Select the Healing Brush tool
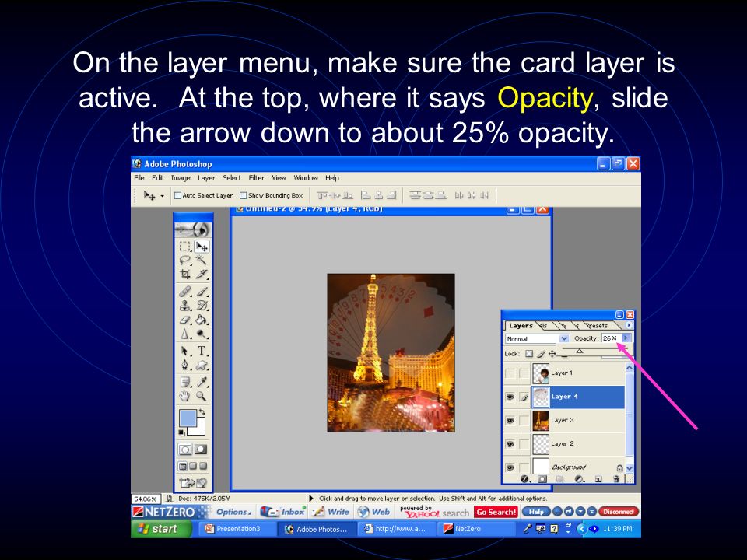Image resolution: width=747 pixels, height=560 pixels. 185,291
